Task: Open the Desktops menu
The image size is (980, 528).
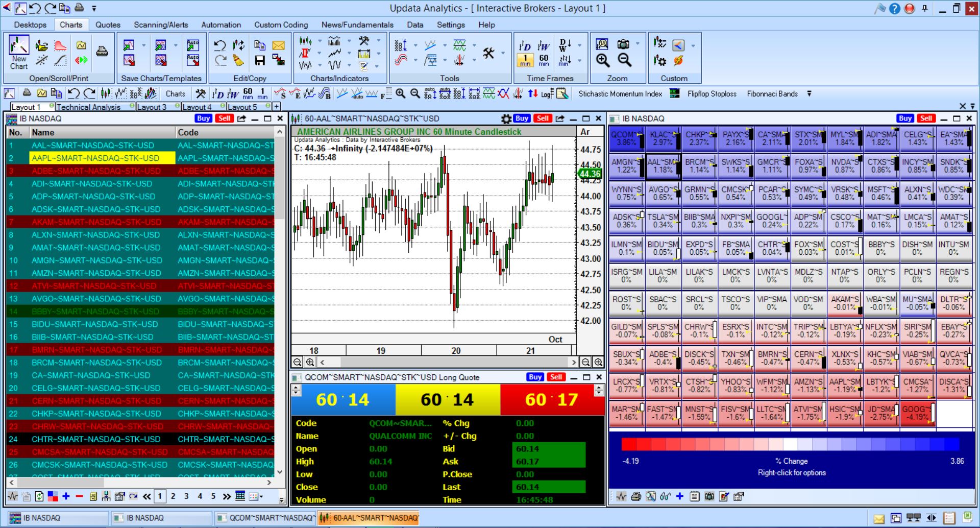Action: click(x=30, y=25)
